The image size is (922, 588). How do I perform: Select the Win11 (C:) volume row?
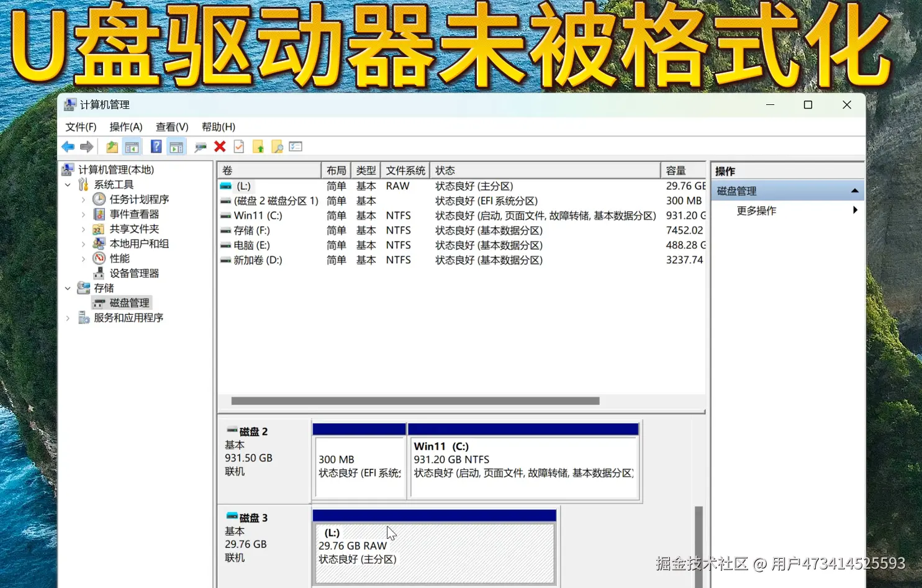click(x=258, y=215)
